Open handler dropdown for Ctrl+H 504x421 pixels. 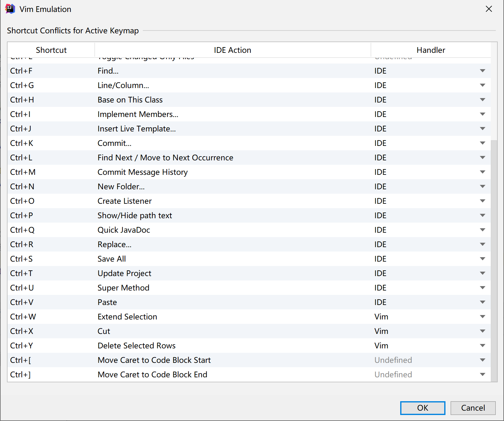tap(483, 100)
